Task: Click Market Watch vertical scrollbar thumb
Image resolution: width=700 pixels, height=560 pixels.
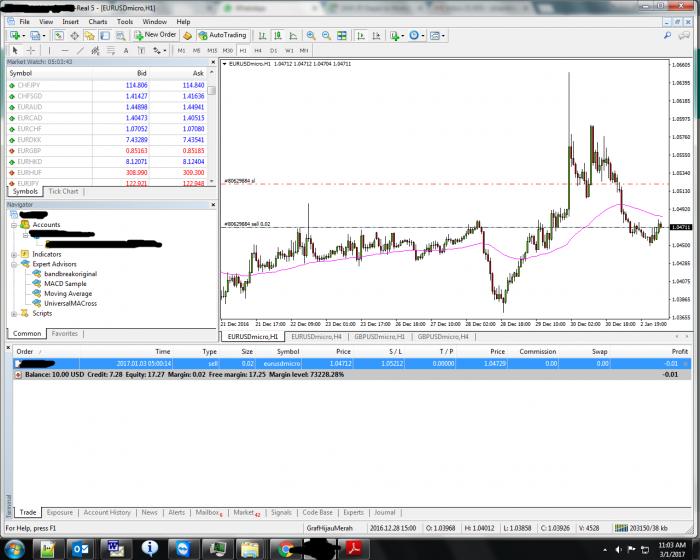Action: click(212, 91)
